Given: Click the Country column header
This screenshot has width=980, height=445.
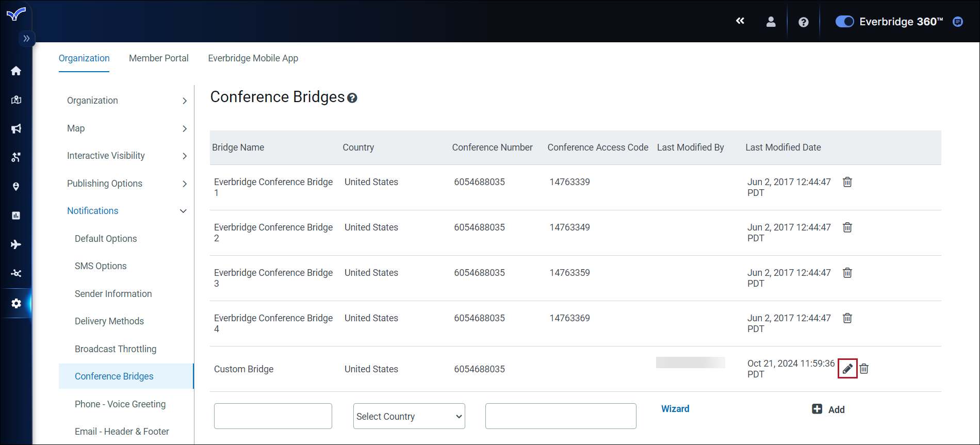Looking at the screenshot, I should [x=358, y=147].
